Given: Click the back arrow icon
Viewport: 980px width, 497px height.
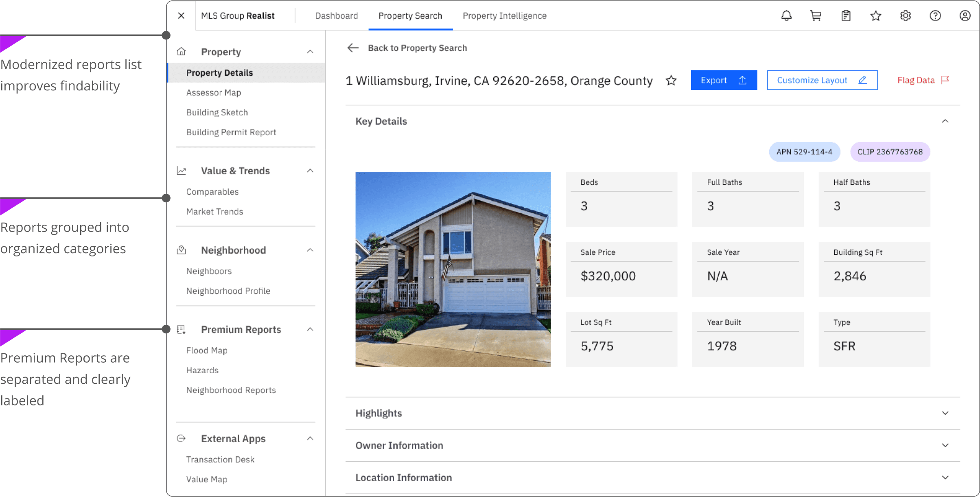Looking at the screenshot, I should tap(353, 48).
